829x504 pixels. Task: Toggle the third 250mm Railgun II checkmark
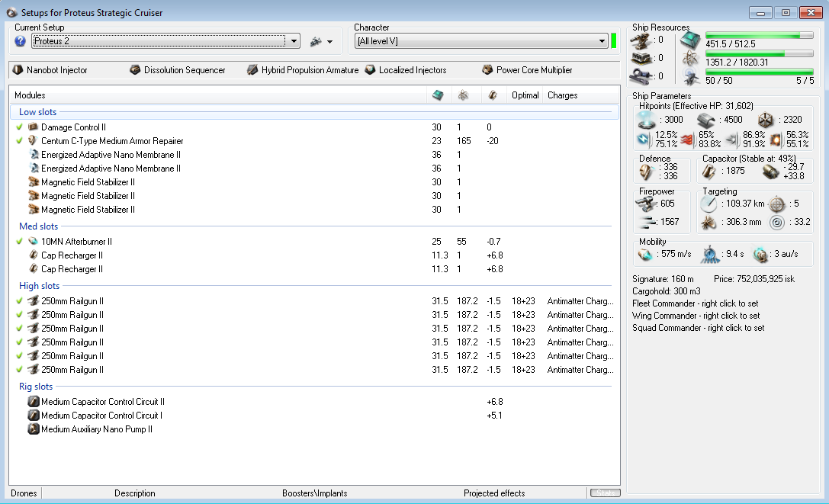20,329
